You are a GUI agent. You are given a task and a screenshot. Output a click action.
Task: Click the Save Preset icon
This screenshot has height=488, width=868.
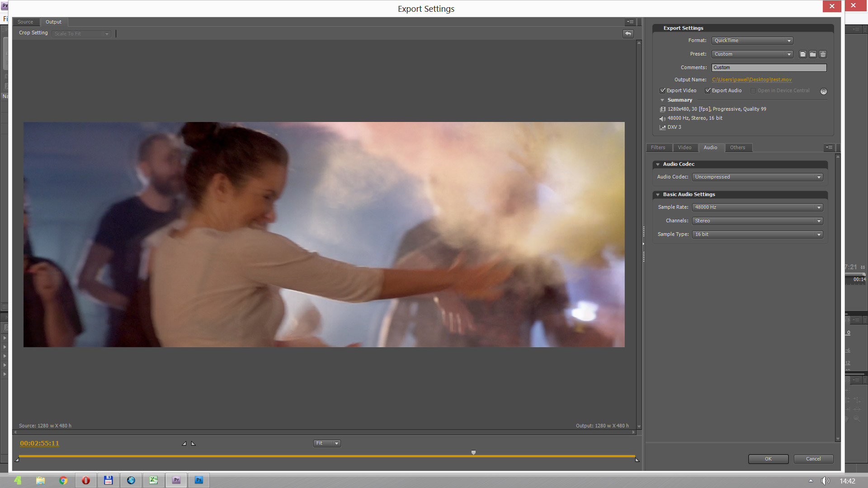803,54
